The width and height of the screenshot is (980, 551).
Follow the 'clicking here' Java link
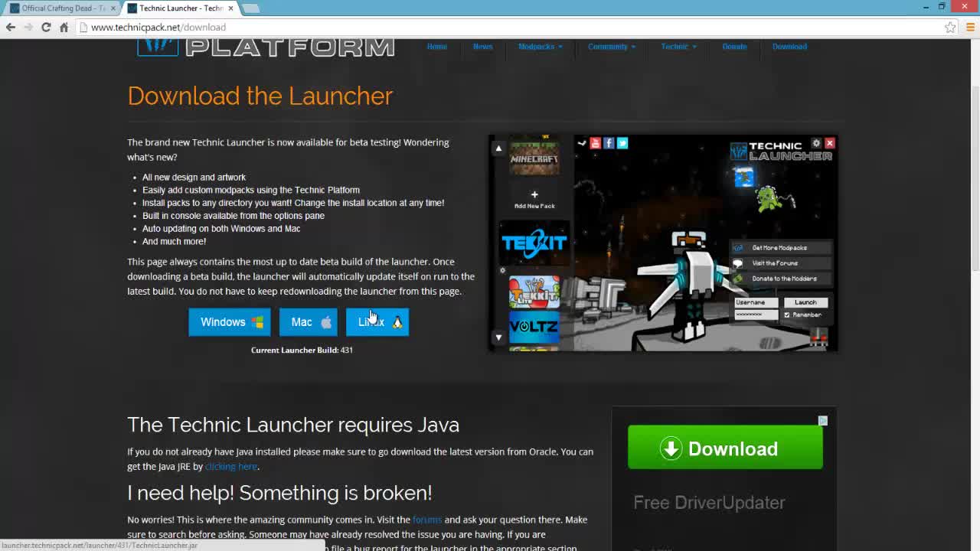pos(230,466)
